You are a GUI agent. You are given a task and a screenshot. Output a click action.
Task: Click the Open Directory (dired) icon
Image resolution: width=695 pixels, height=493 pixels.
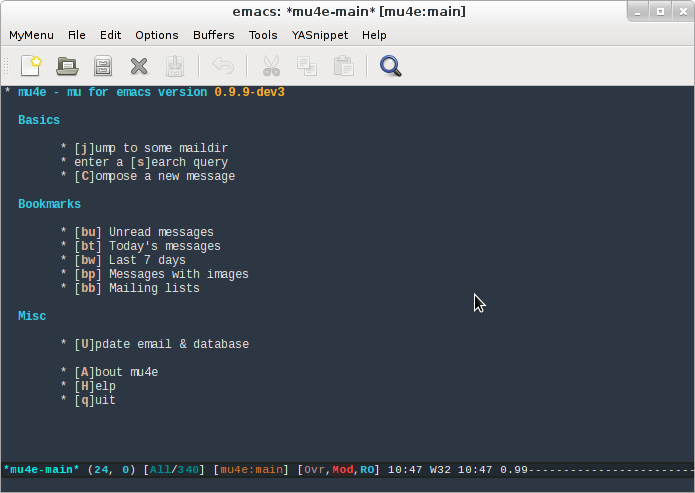pos(102,67)
